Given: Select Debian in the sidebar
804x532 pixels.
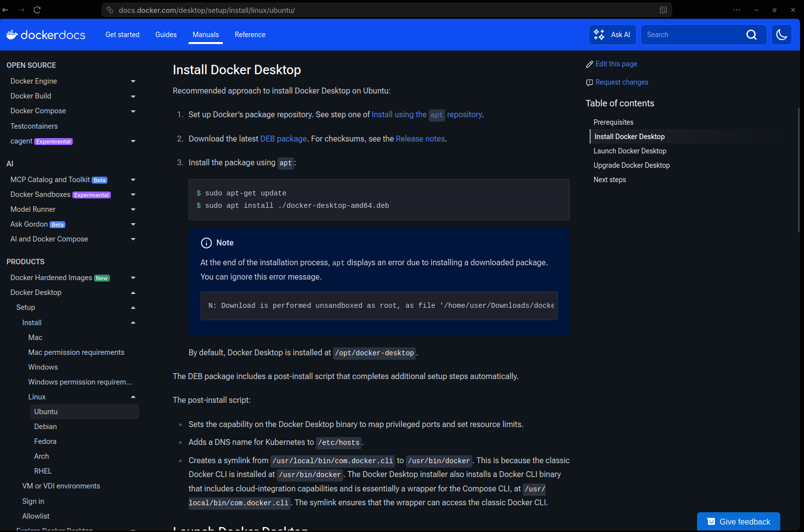Looking at the screenshot, I should coord(45,426).
